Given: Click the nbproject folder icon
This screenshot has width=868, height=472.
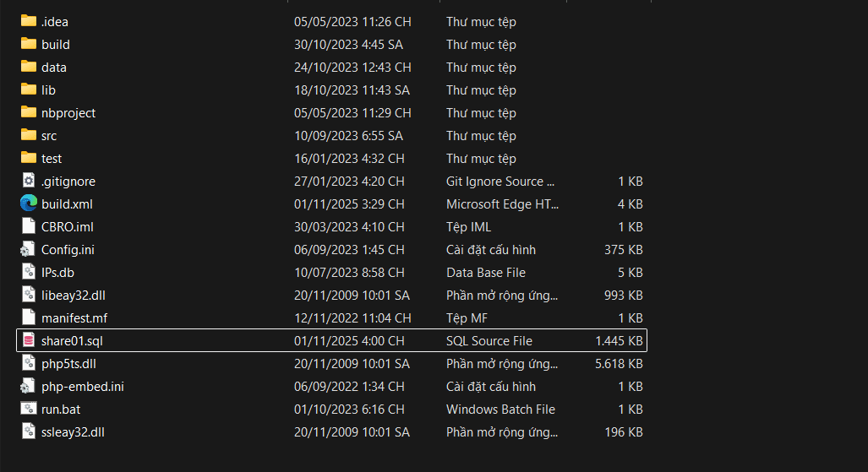Looking at the screenshot, I should [x=28, y=112].
